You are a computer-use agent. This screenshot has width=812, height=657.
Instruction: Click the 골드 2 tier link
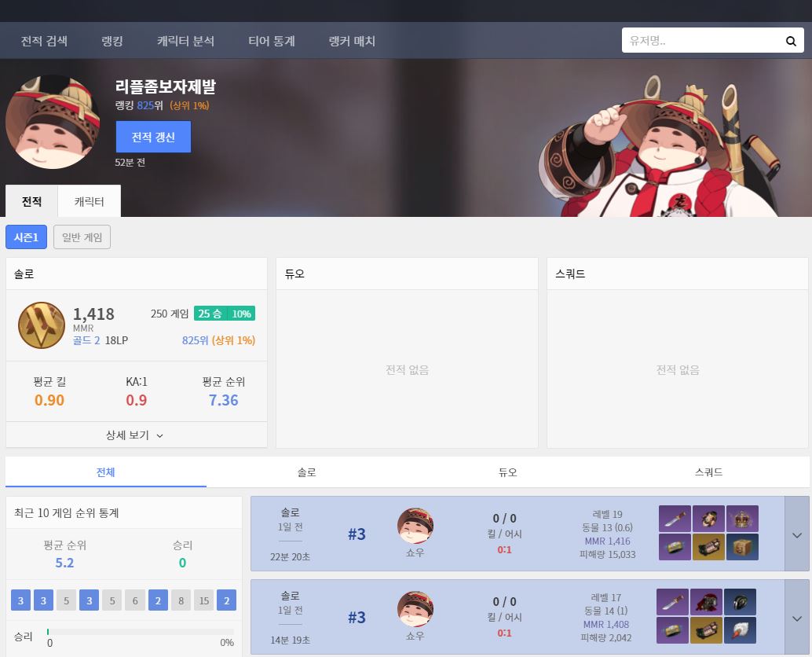point(86,340)
